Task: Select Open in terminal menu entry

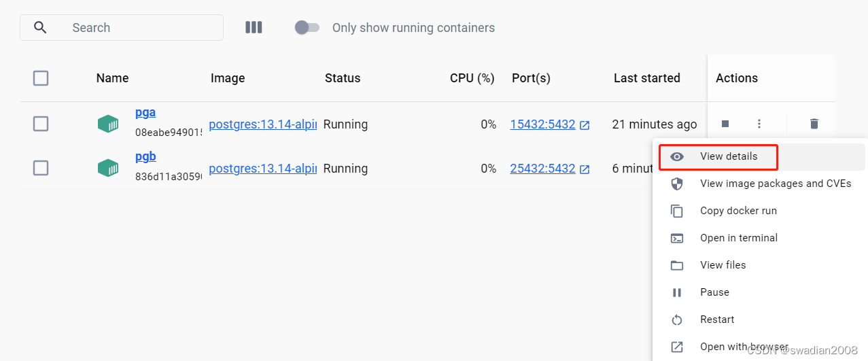Action: tap(738, 238)
